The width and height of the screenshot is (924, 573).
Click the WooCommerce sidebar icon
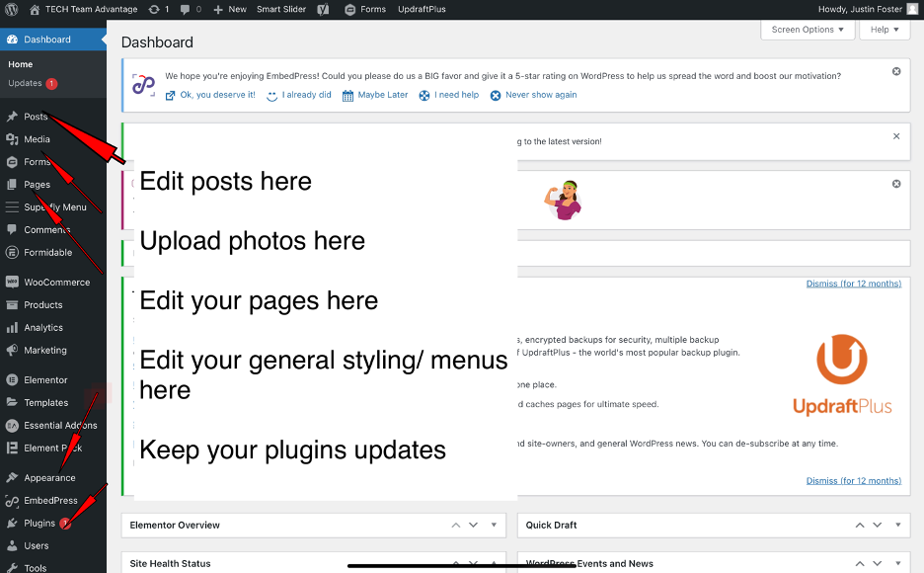(12, 283)
